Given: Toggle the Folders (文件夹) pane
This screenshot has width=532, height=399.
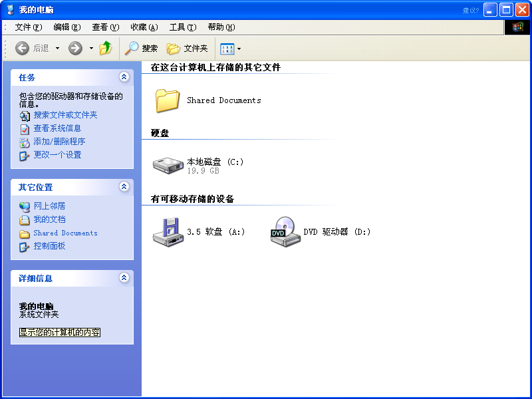Looking at the screenshot, I should (187, 49).
